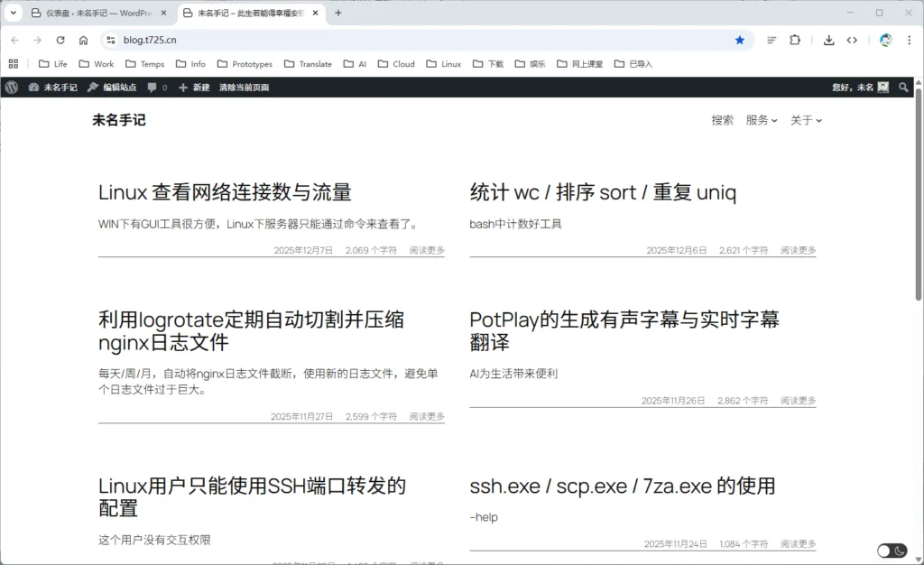The image size is (924, 565).
Task: Expand the 服务 navigation dropdown
Action: (761, 120)
